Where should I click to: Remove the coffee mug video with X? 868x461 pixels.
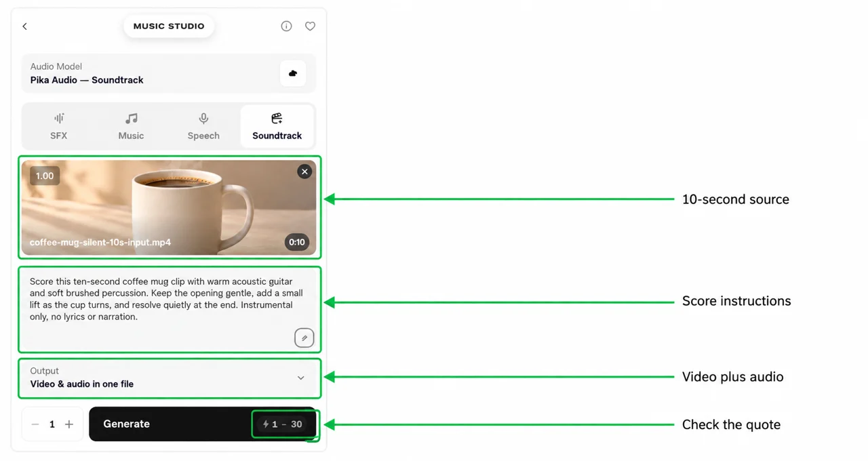pos(304,172)
